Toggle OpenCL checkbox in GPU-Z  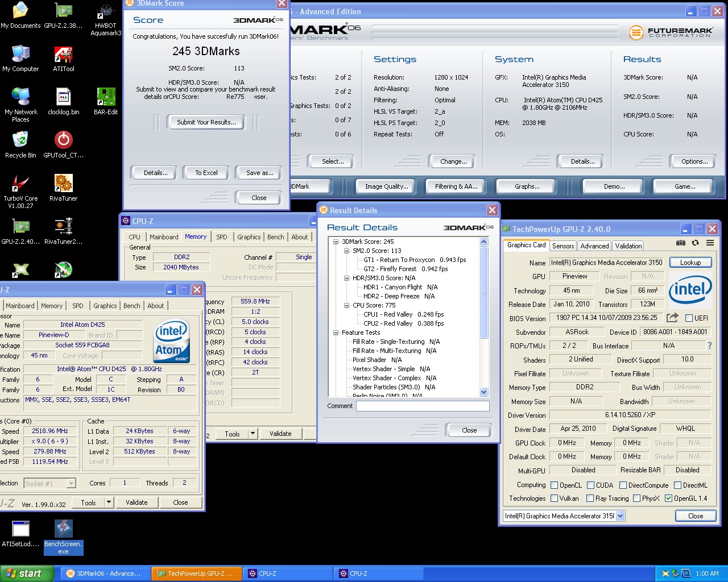click(x=554, y=485)
